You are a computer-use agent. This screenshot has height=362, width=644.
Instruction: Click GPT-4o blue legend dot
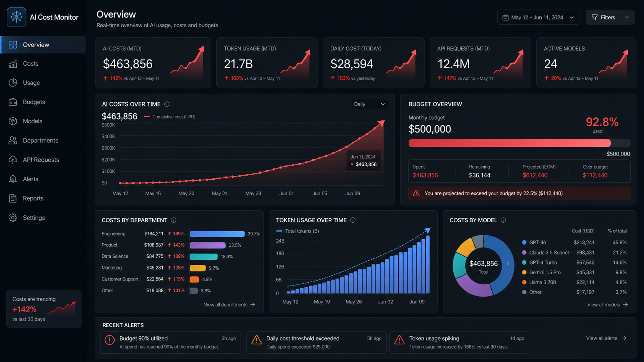click(x=524, y=243)
